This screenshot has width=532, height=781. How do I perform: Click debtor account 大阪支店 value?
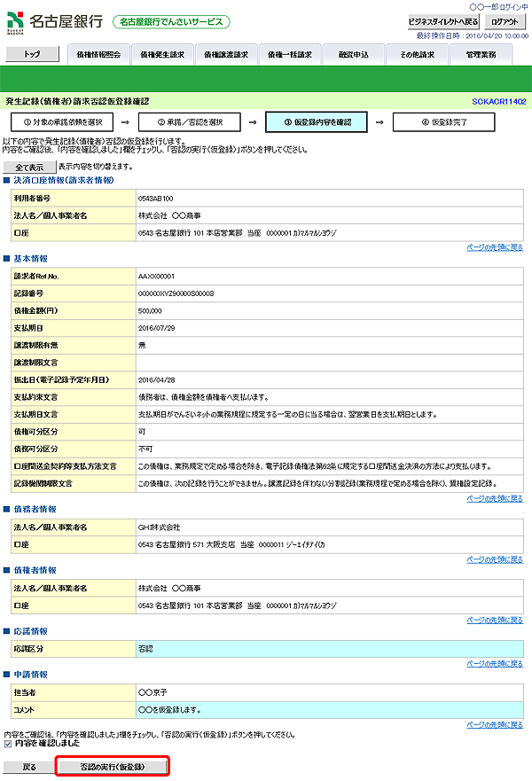[231, 545]
